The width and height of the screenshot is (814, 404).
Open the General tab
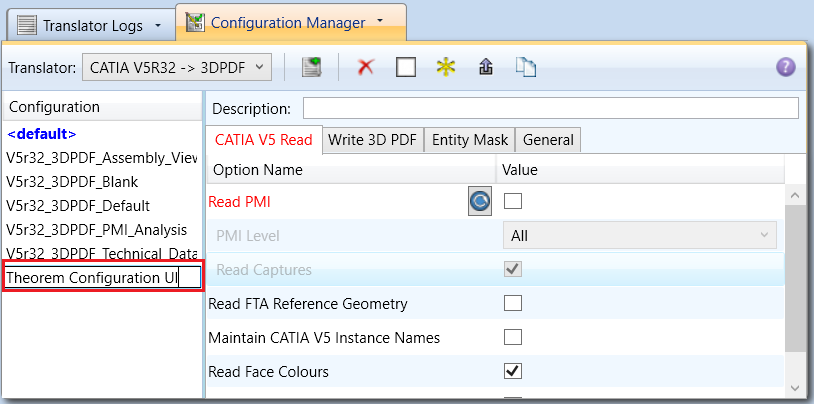(x=548, y=140)
